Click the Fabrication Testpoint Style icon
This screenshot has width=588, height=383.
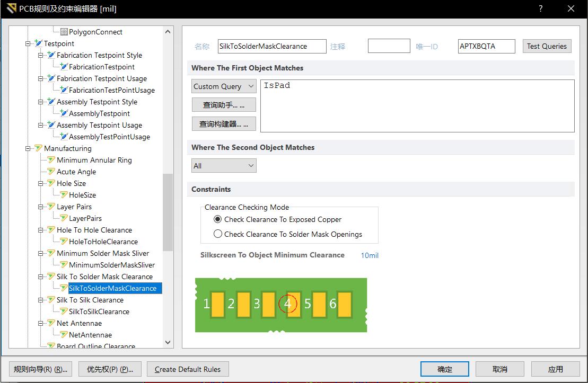(x=51, y=55)
